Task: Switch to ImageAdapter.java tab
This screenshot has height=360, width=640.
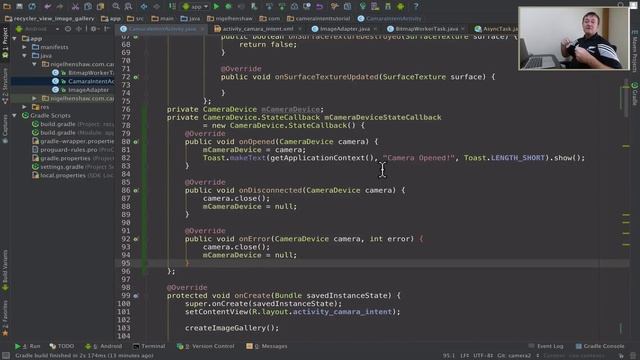Action: (x=341, y=29)
